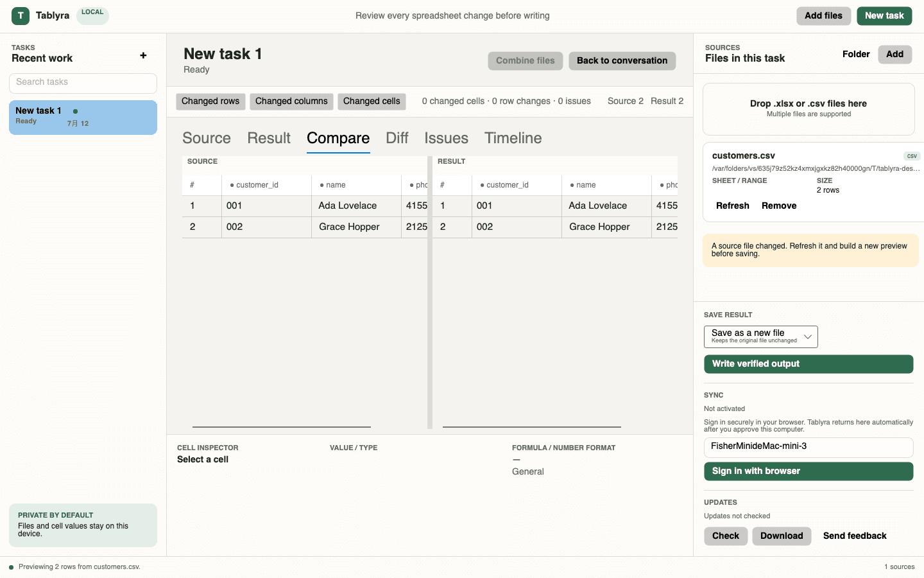The width and height of the screenshot is (924, 578).
Task: Click Result 2 count label
Action: tap(667, 101)
